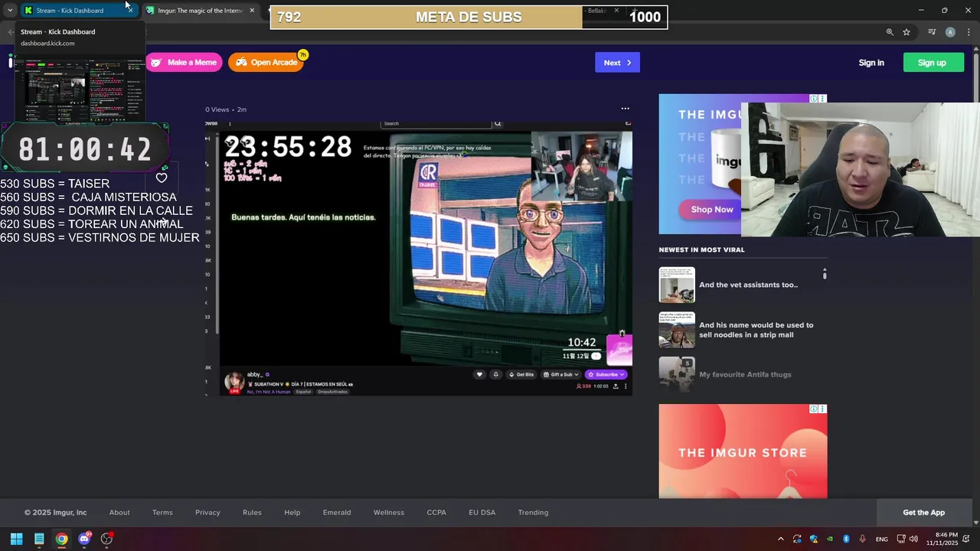Open the Windows Start menu
The height and width of the screenshot is (551, 980).
16,539
